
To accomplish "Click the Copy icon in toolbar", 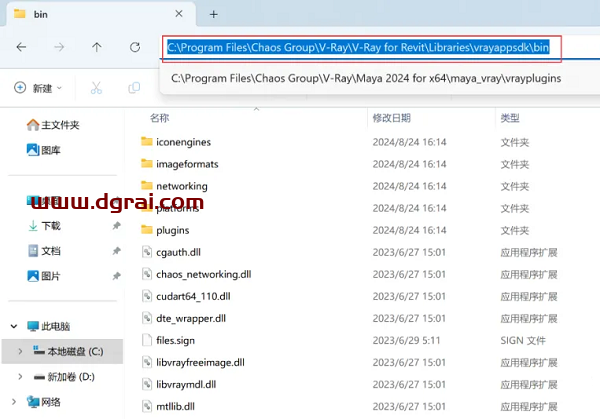I will [134, 88].
